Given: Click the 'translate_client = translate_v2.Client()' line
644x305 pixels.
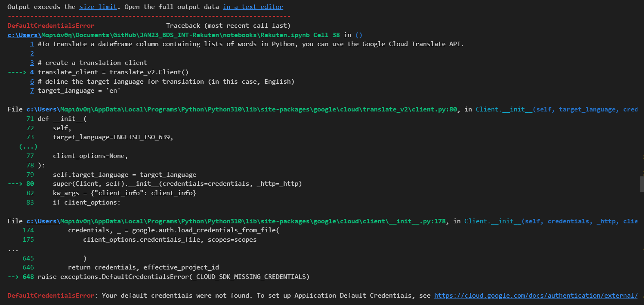Looking at the screenshot, I should [x=113, y=72].
